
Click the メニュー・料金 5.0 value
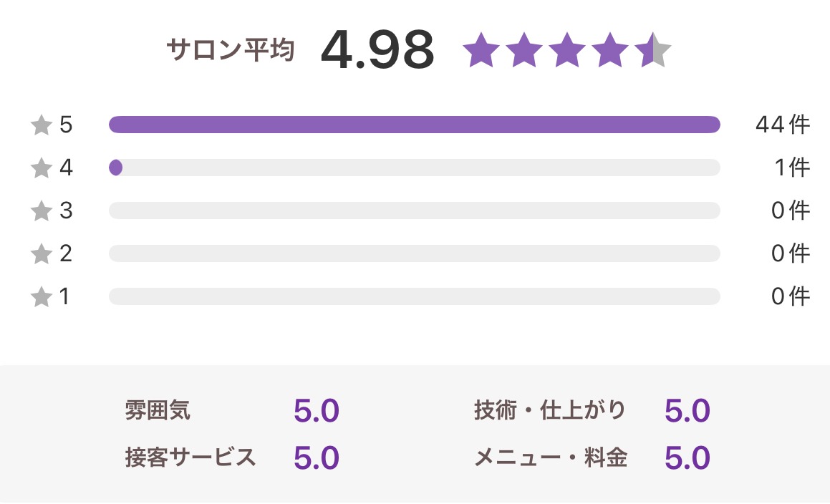tap(687, 456)
